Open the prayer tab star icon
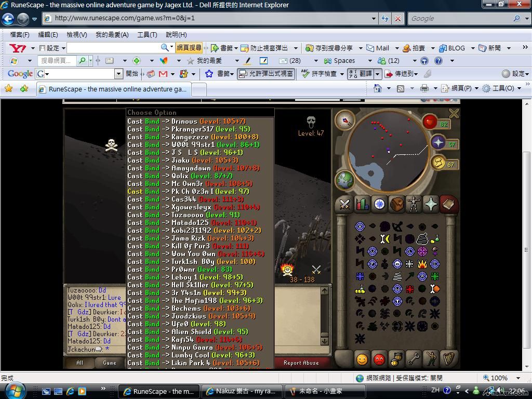Viewport: 532px width, 399px height. tap(431, 204)
